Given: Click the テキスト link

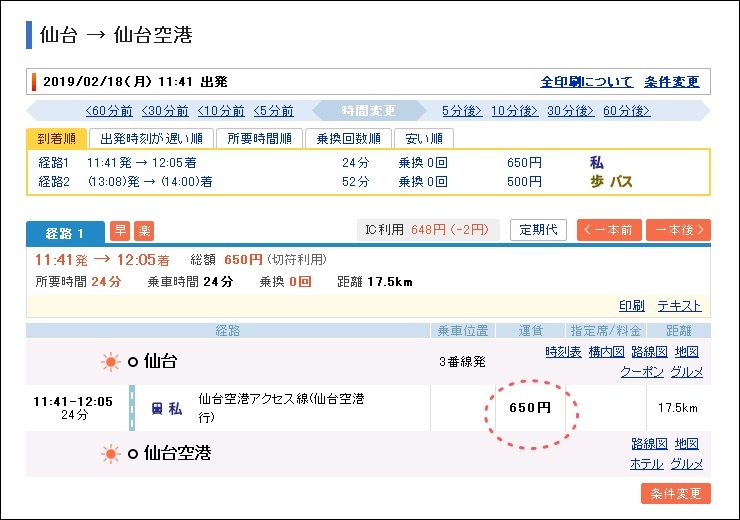Looking at the screenshot, I should click(680, 306).
